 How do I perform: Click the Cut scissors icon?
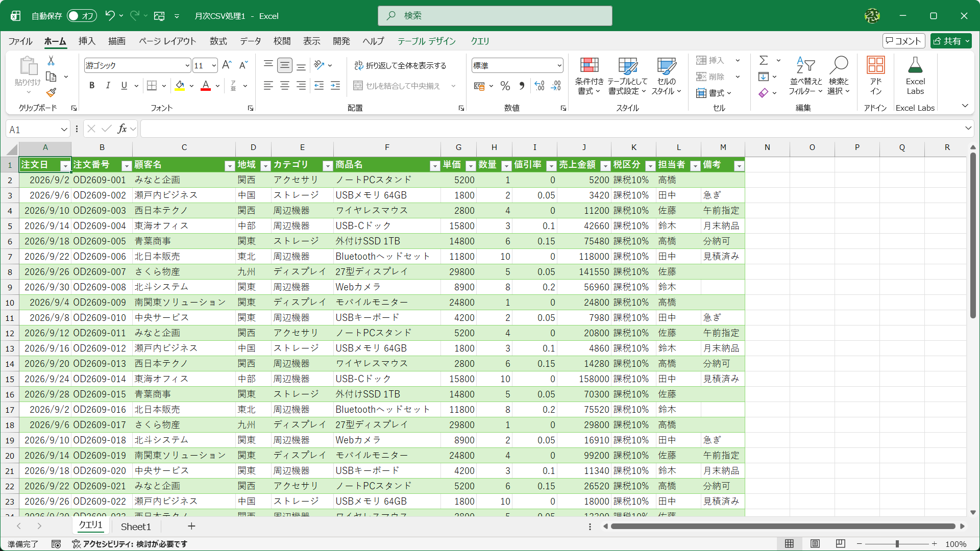coord(51,61)
